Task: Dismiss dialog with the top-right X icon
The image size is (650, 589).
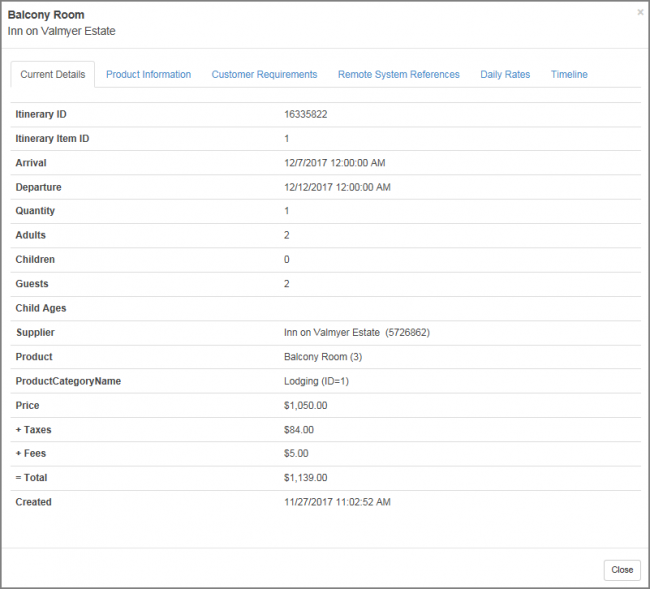Action: 640,13
